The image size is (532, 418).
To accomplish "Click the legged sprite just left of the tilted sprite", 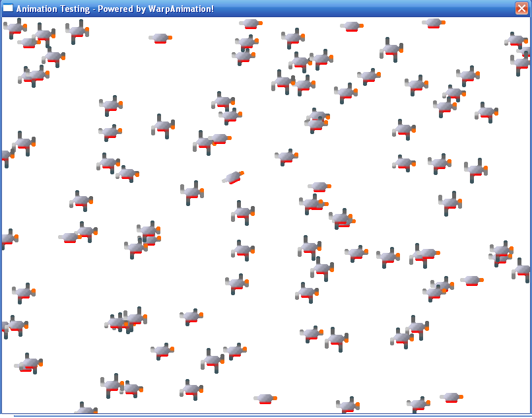I will pos(191,192).
